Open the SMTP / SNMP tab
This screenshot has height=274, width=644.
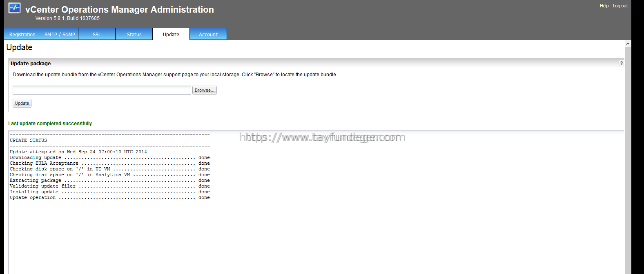pos(60,34)
